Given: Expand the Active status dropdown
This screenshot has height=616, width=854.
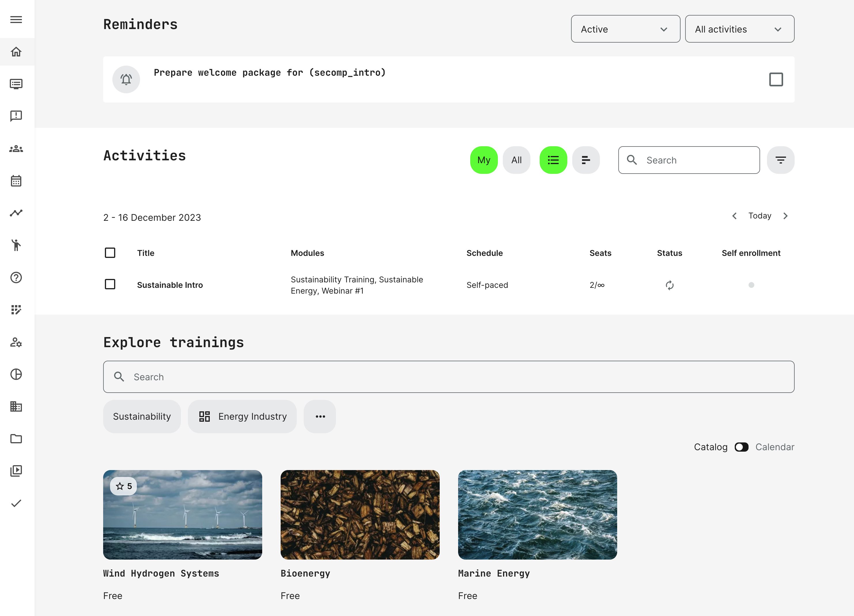Looking at the screenshot, I should 625,29.
